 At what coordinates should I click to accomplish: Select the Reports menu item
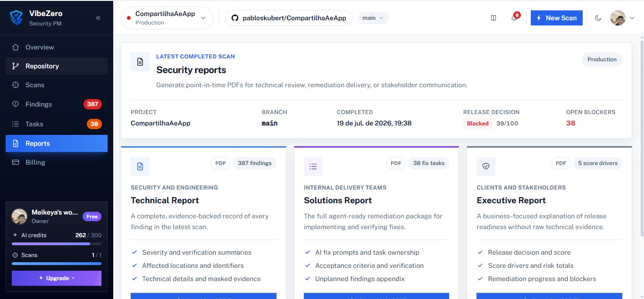(57, 143)
